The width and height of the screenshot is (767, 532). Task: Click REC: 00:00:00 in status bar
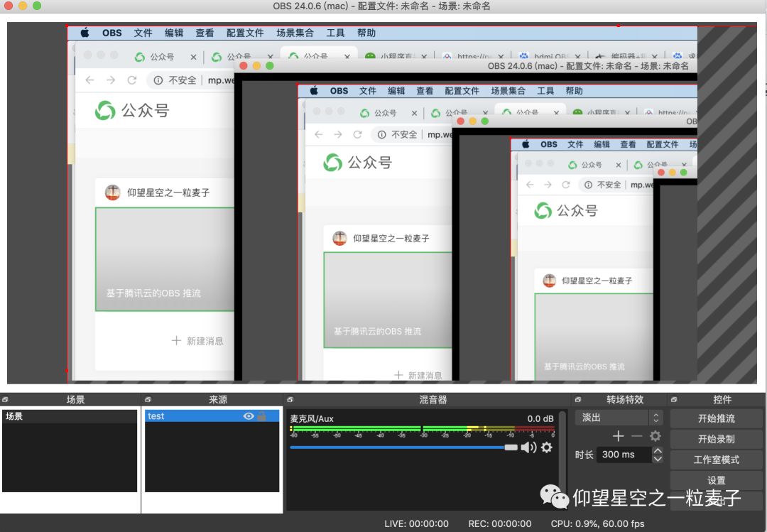point(499,523)
